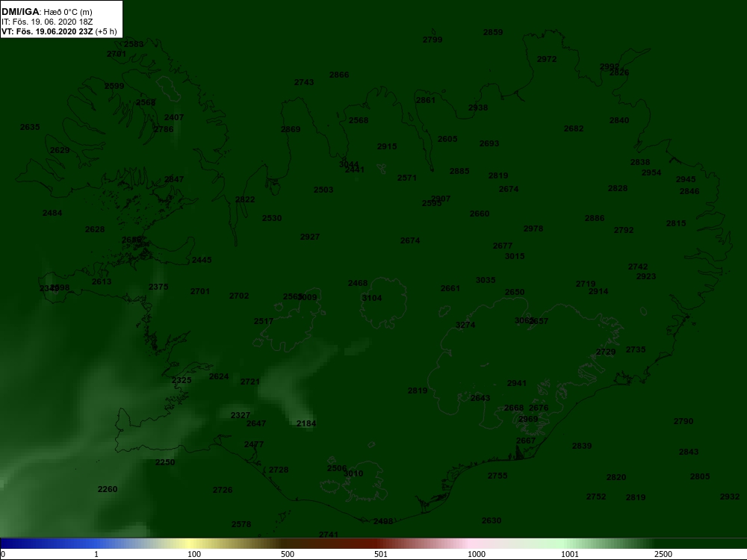Click the map value 3104
The width and height of the screenshot is (747, 560).
pyautogui.click(x=371, y=298)
